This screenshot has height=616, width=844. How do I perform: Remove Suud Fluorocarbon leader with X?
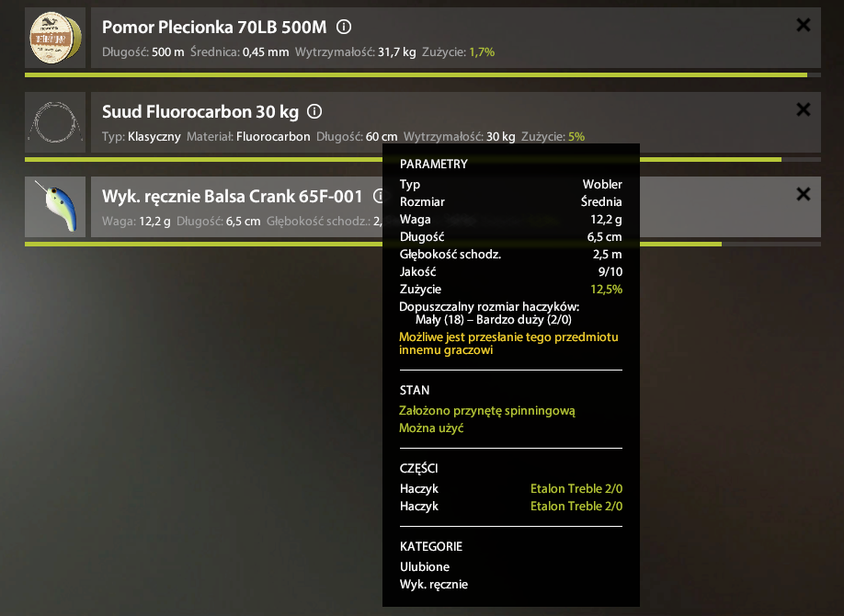pyautogui.click(x=804, y=109)
